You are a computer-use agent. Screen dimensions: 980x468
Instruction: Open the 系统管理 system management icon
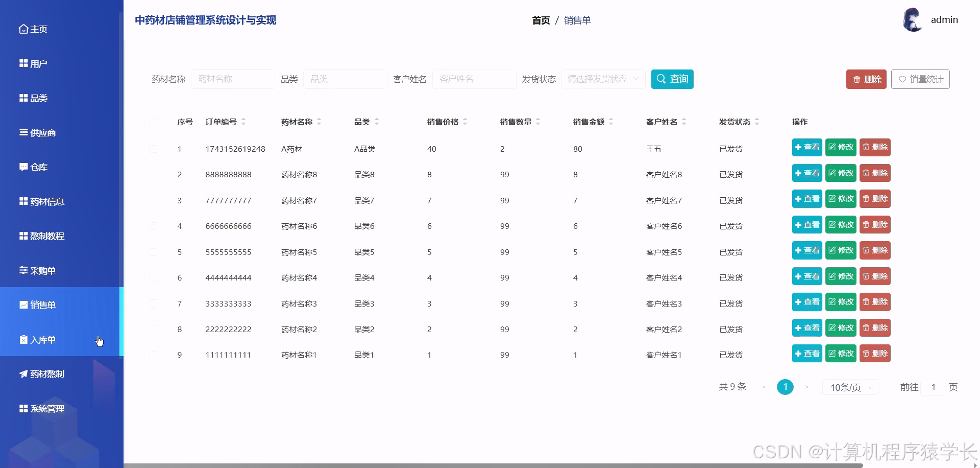point(23,409)
